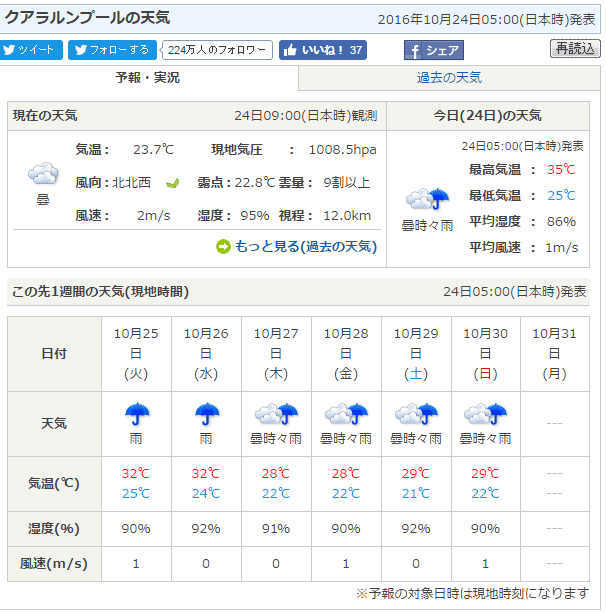The image size is (606, 612).
Task: Click the green arrow icon beside もっと見る
Action: click(x=223, y=246)
